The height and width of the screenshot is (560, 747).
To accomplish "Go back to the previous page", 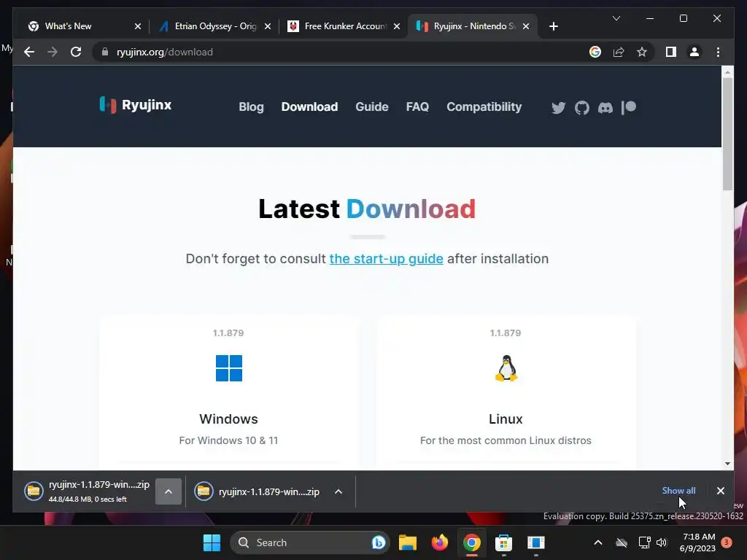I will (x=29, y=52).
